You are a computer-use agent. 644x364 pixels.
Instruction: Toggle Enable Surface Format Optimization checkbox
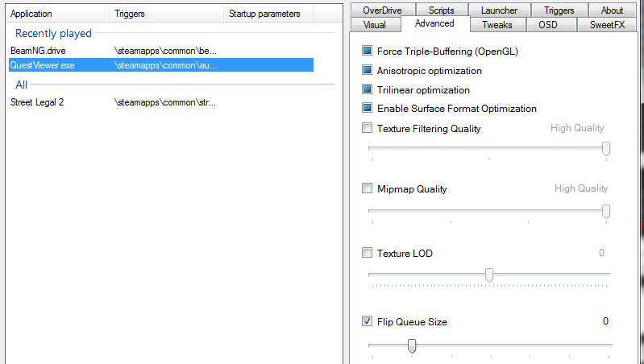pyautogui.click(x=368, y=109)
